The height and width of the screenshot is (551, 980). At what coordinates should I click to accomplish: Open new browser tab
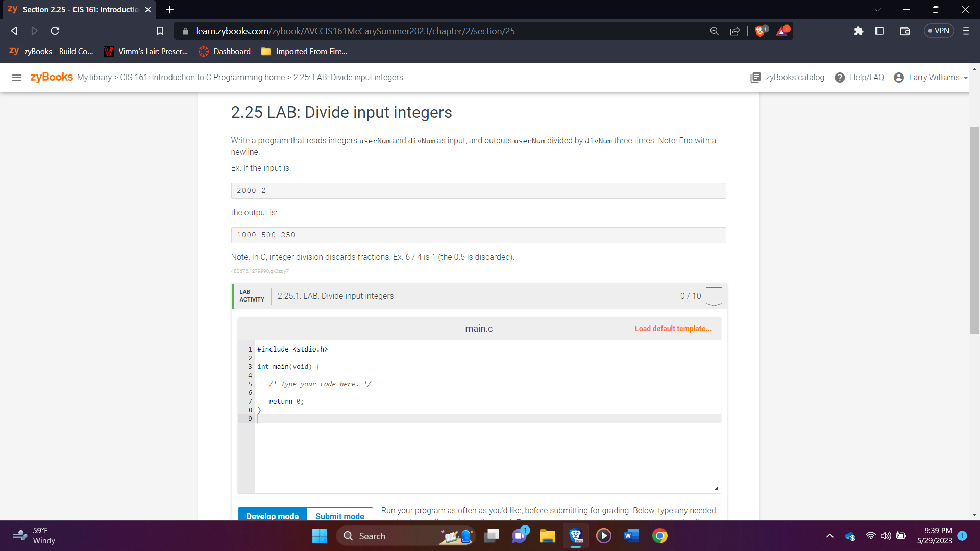point(170,10)
